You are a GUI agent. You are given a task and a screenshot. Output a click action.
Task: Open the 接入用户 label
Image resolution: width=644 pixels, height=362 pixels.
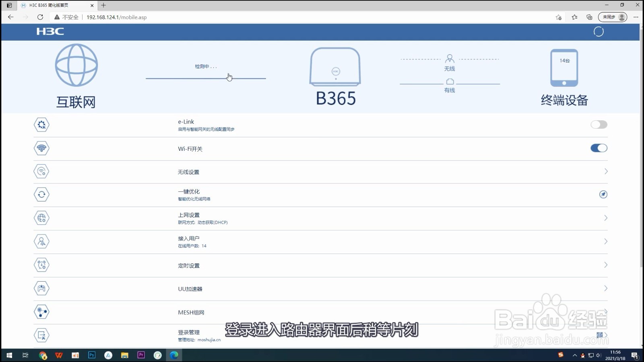(x=189, y=239)
